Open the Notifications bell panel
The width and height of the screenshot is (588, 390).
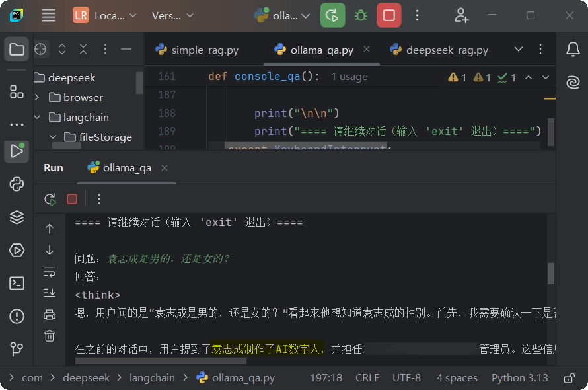point(572,49)
